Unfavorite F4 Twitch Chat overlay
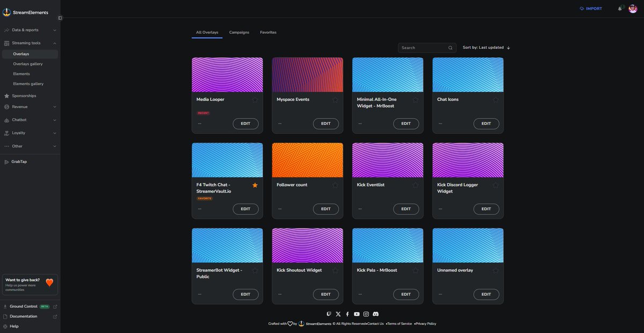644x333 pixels. click(x=255, y=185)
